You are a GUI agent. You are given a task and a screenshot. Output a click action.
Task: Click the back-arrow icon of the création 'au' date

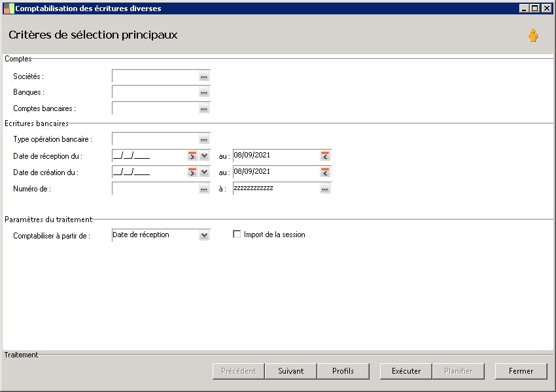point(325,172)
